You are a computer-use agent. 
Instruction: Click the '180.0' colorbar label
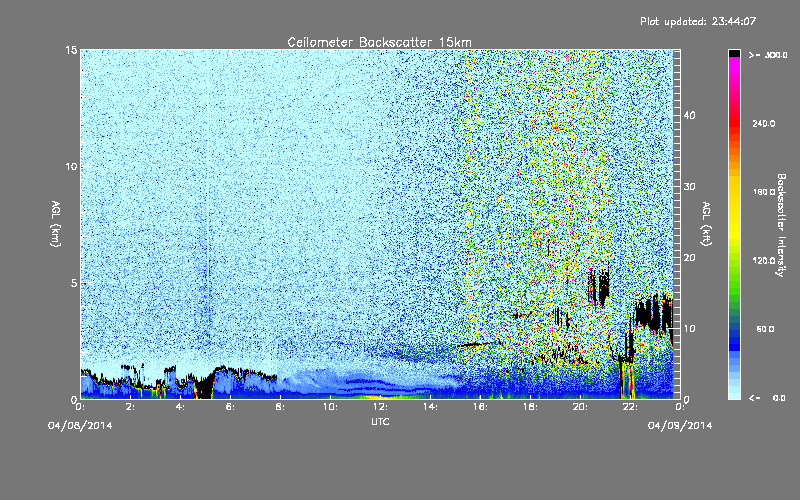click(764, 192)
